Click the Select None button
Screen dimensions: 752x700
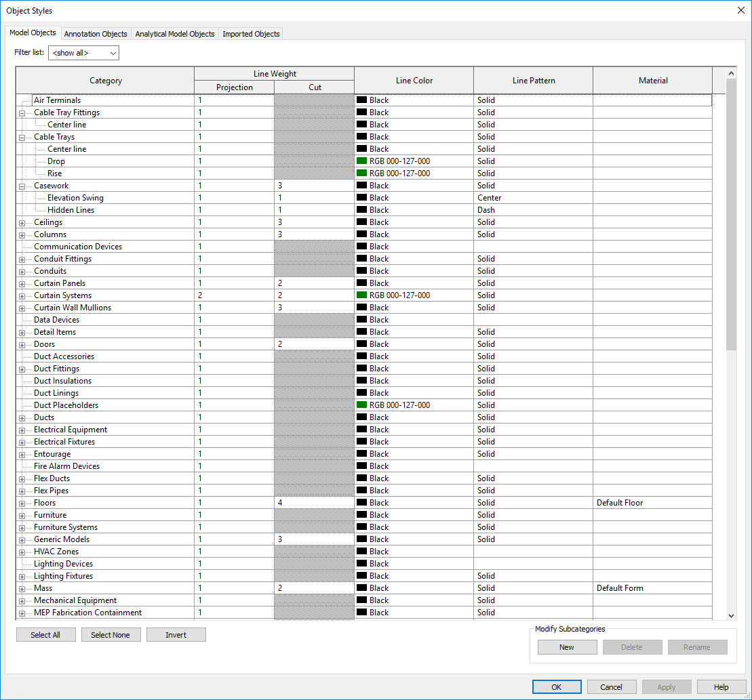(x=111, y=634)
